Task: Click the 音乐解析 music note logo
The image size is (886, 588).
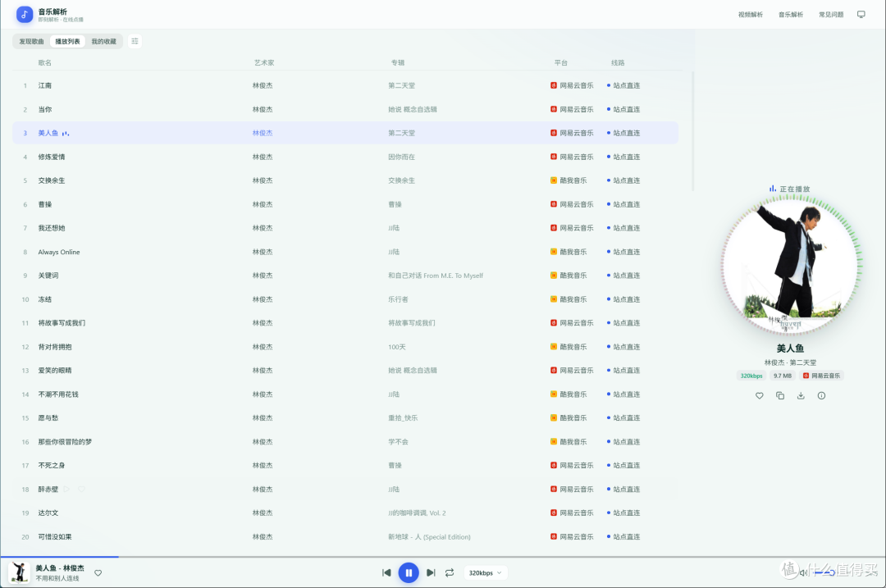Action: (25, 15)
